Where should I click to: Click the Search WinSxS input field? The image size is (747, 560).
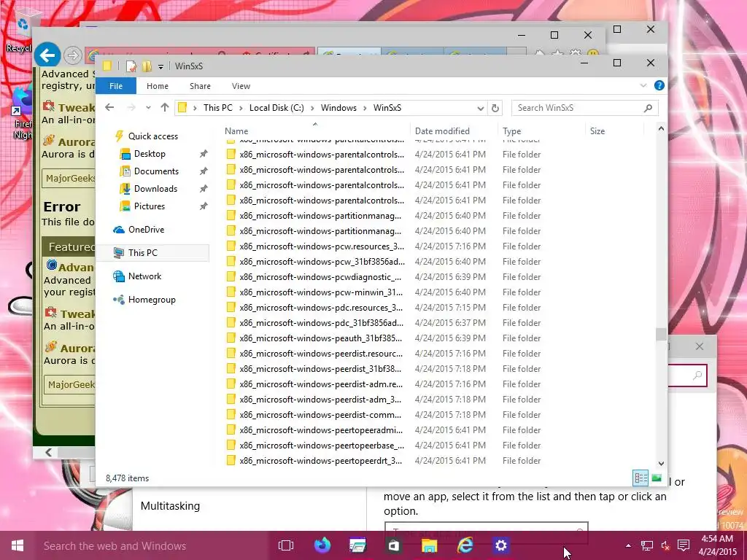click(x=584, y=108)
